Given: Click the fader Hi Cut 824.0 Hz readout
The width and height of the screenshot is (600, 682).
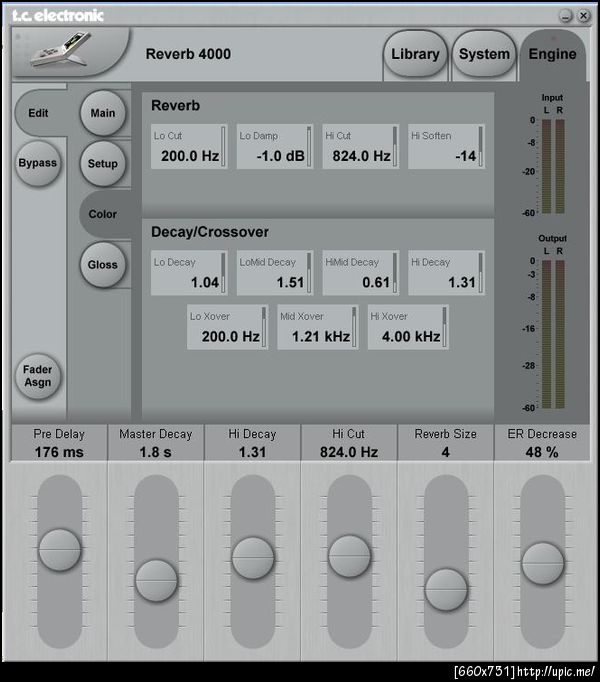Looking at the screenshot, I should point(349,443).
